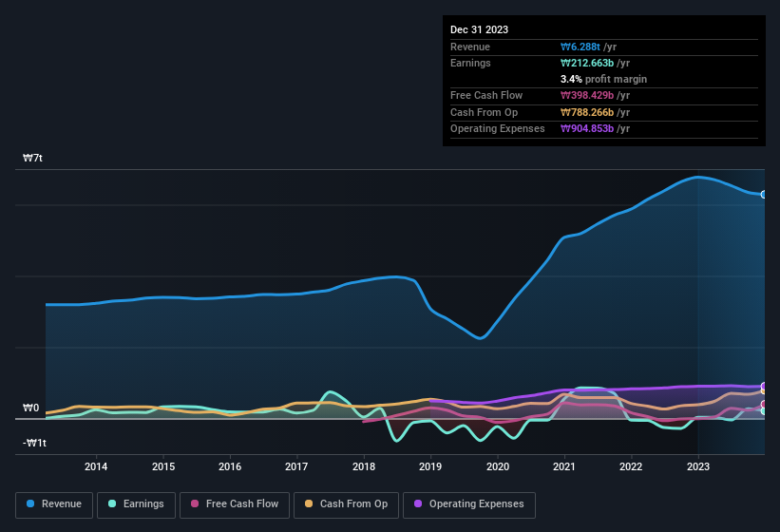Click the ₩7t y-axis label
This screenshot has height=532, width=780.
click(x=33, y=158)
